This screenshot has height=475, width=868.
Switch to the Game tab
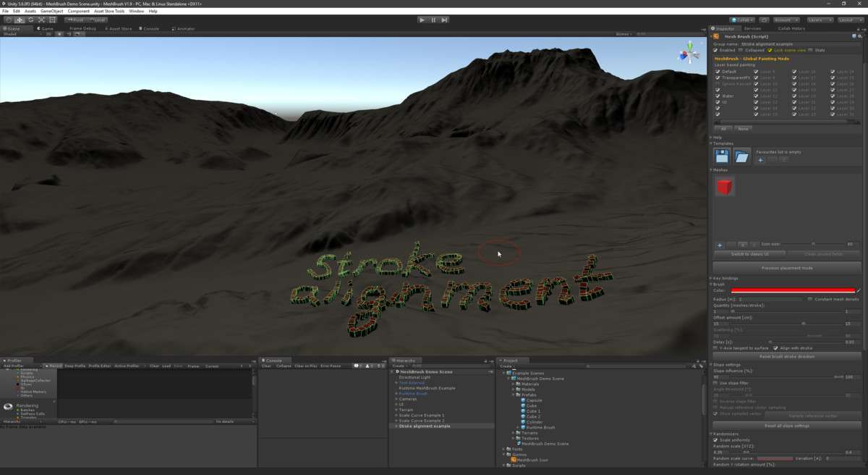coord(46,28)
